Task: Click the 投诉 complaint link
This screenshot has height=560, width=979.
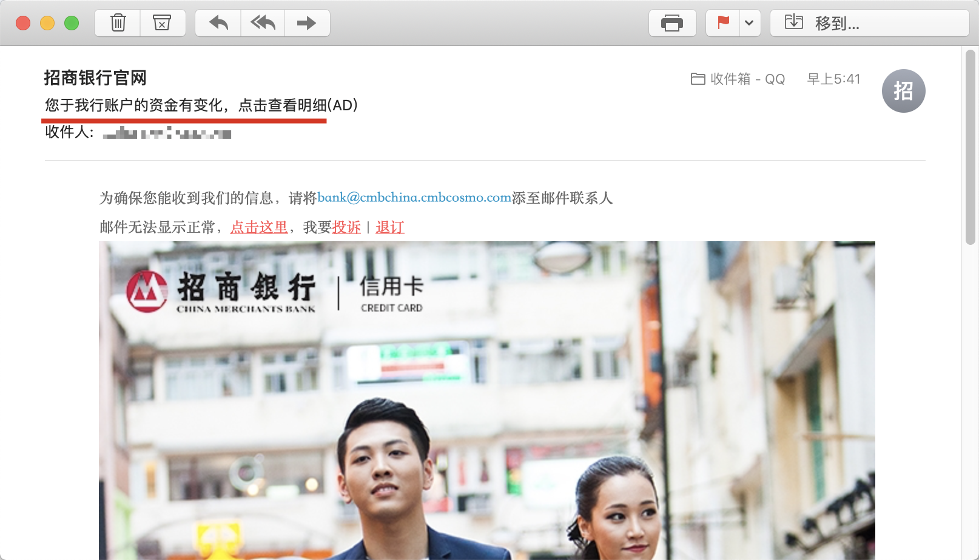Action: [x=346, y=227]
